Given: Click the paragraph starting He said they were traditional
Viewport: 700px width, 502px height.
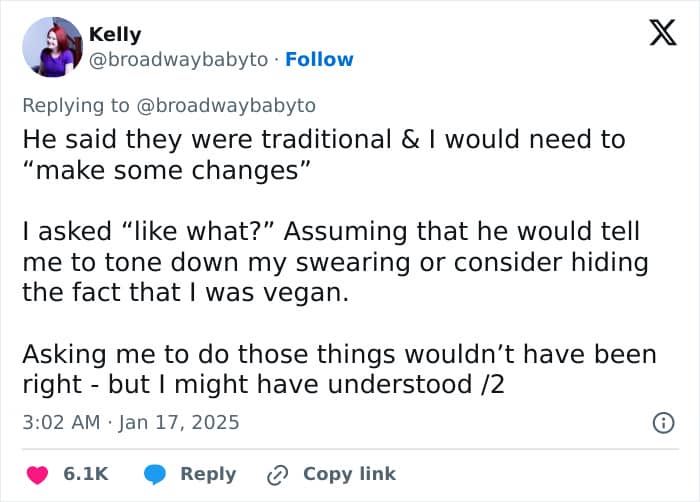Looking at the screenshot, I should (x=324, y=155).
